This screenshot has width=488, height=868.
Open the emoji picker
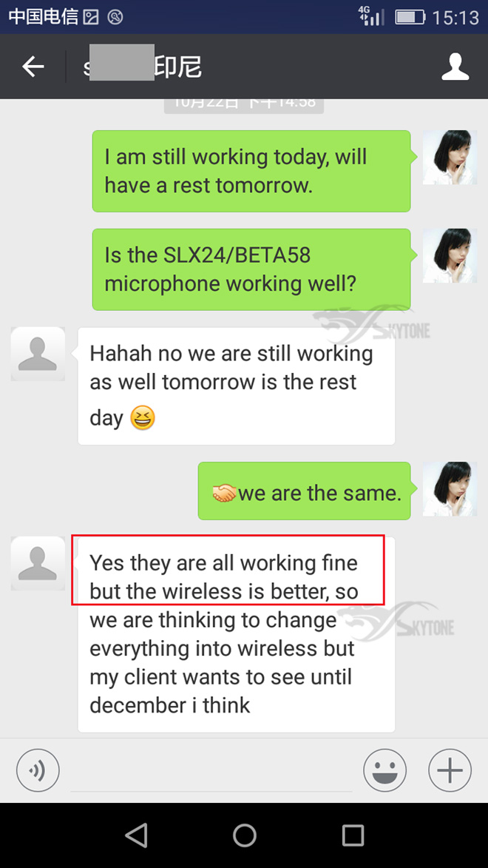pos(384,770)
